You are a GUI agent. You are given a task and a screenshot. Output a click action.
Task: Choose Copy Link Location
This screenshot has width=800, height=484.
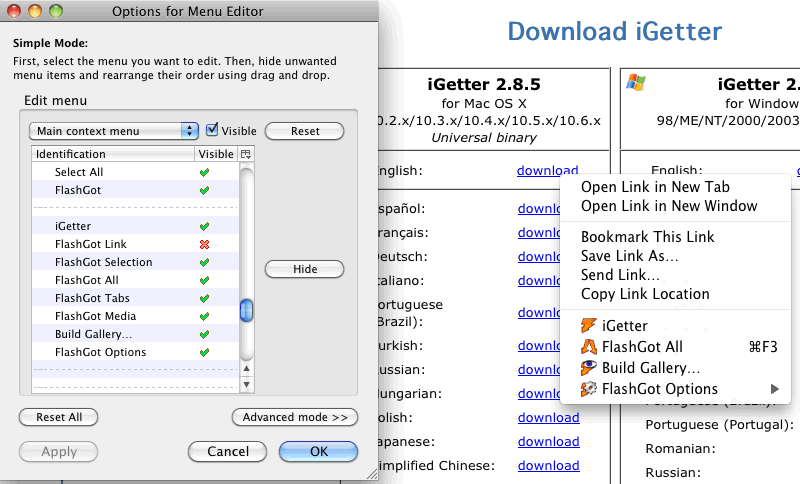(x=645, y=294)
